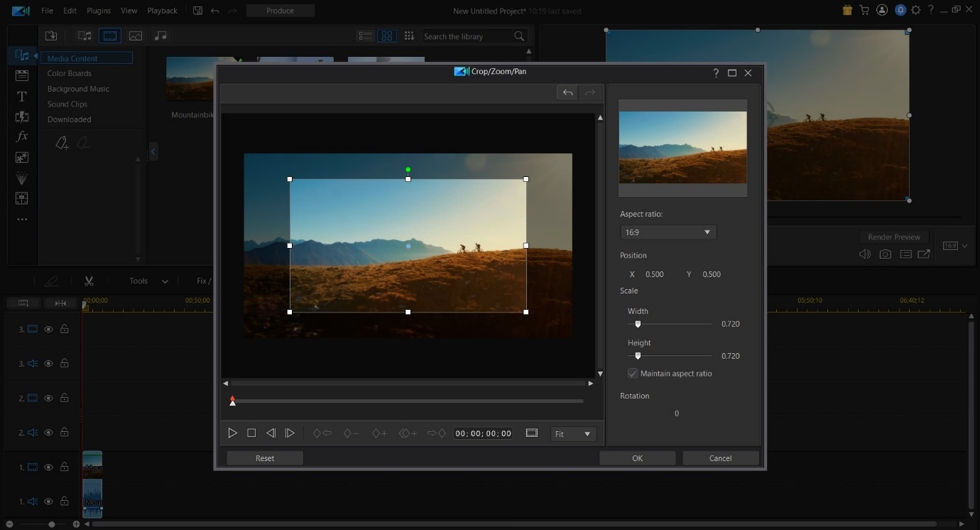This screenshot has width=980, height=530.
Task: Click the Play button in Crop/Zoom/Pan dialog
Action: [x=232, y=433]
